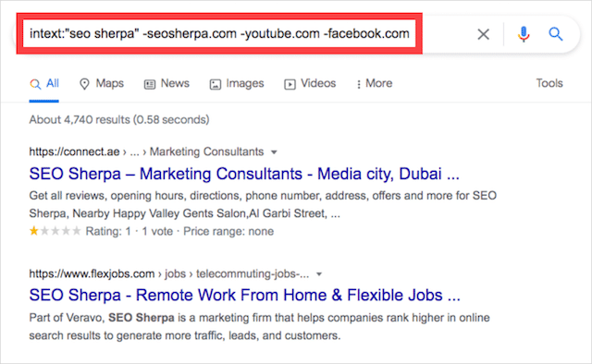
Task: Click the Images picture icon
Action: pos(216,84)
